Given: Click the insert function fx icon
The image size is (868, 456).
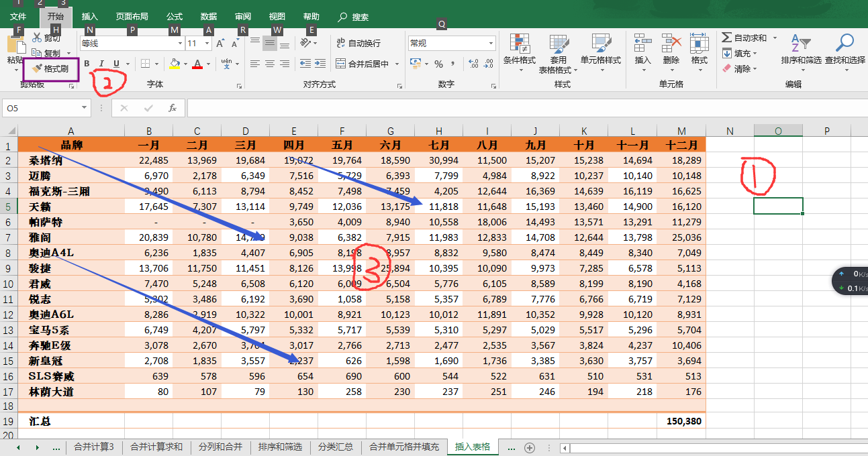Looking at the screenshot, I should click(x=173, y=108).
